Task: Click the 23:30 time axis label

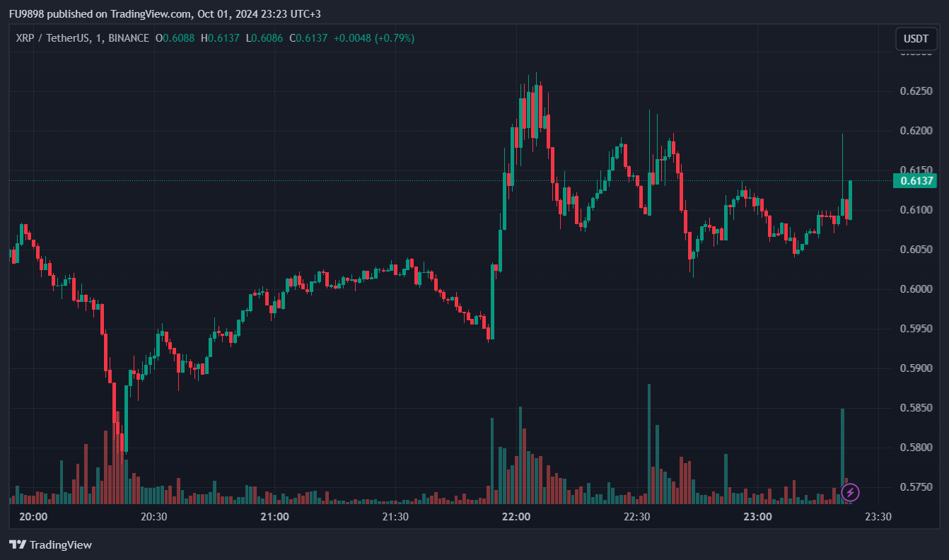Action: point(878,517)
